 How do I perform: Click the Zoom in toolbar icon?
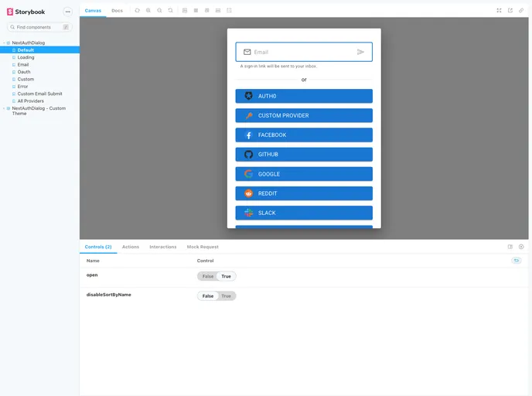point(148,11)
